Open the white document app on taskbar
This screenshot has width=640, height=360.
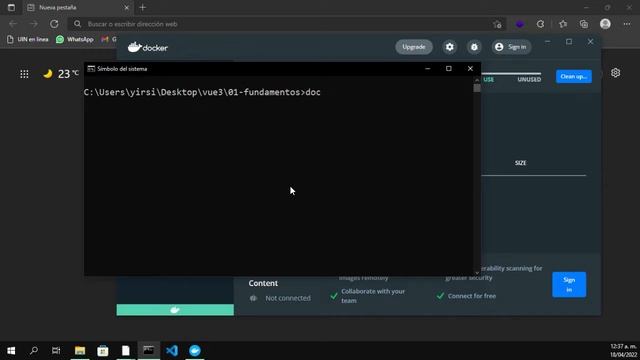[x=126, y=351]
